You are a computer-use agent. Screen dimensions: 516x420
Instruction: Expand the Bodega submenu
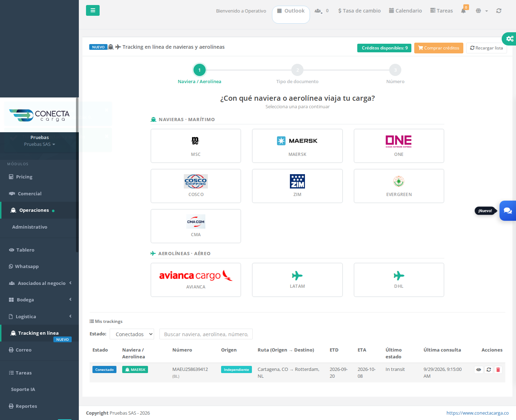coord(39,300)
